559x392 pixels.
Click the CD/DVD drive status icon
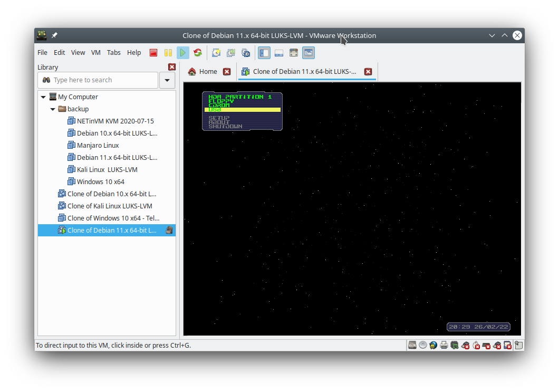[423, 346]
